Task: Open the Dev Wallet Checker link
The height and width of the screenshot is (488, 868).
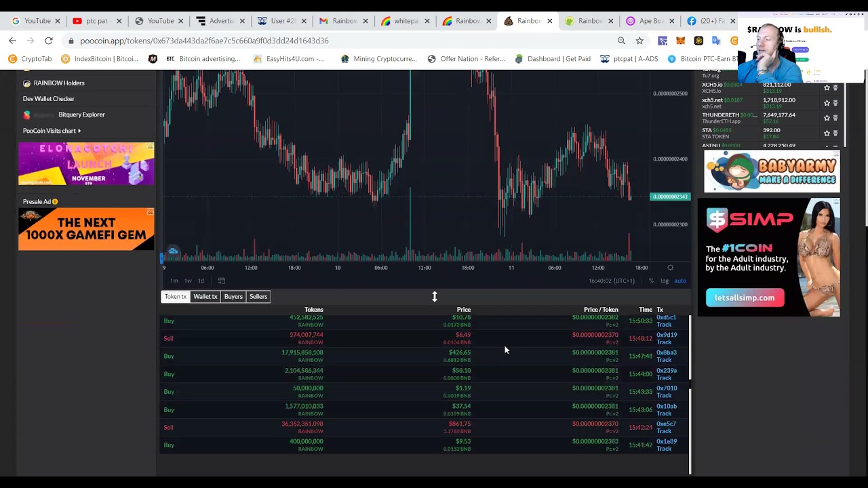Action: (x=49, y=99)
